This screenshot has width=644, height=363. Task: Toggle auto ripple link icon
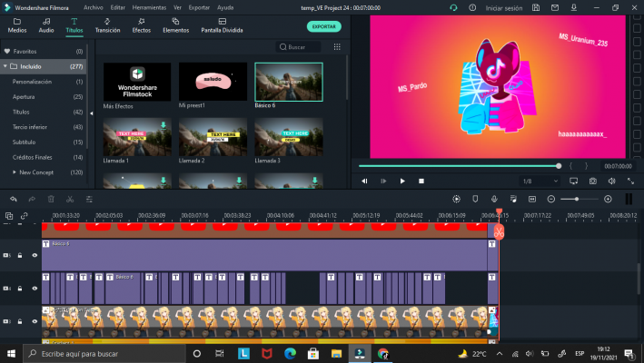click(x=25, y=216)
